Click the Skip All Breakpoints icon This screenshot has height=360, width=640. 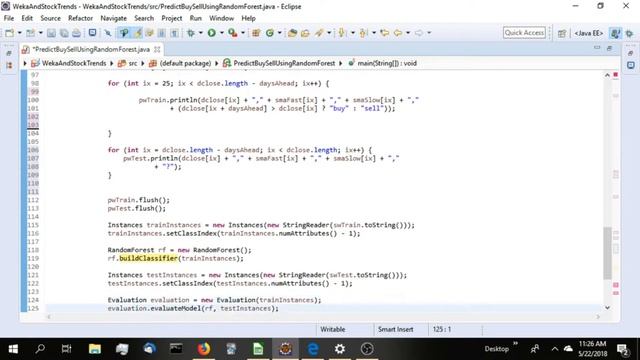tap(108, 33)
